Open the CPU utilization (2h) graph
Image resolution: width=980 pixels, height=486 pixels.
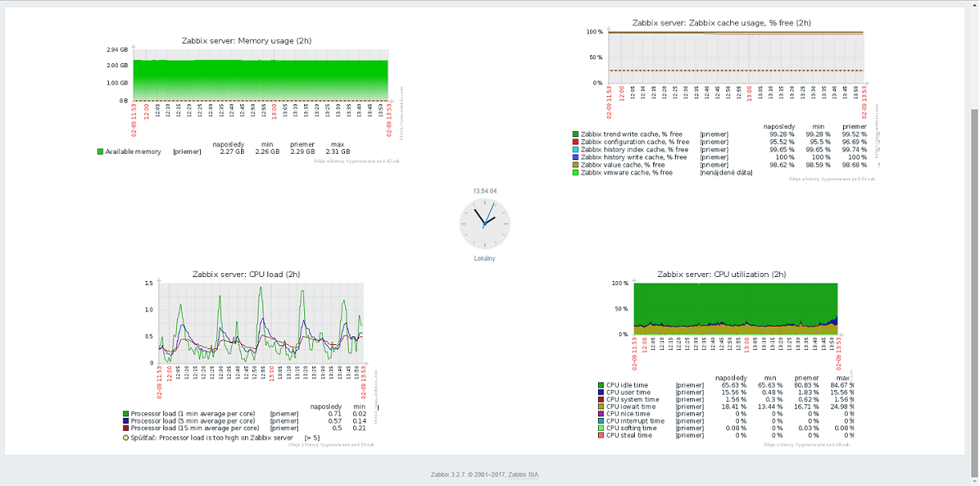(x=725, y=357)
